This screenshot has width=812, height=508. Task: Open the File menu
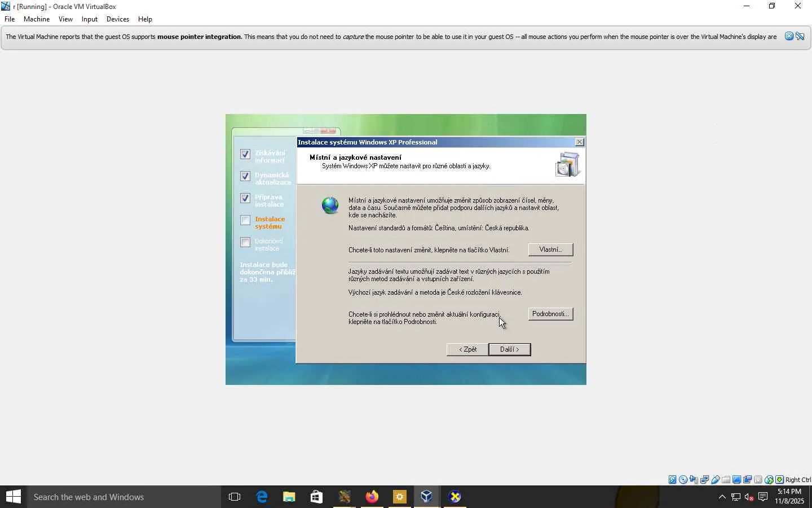10,19
